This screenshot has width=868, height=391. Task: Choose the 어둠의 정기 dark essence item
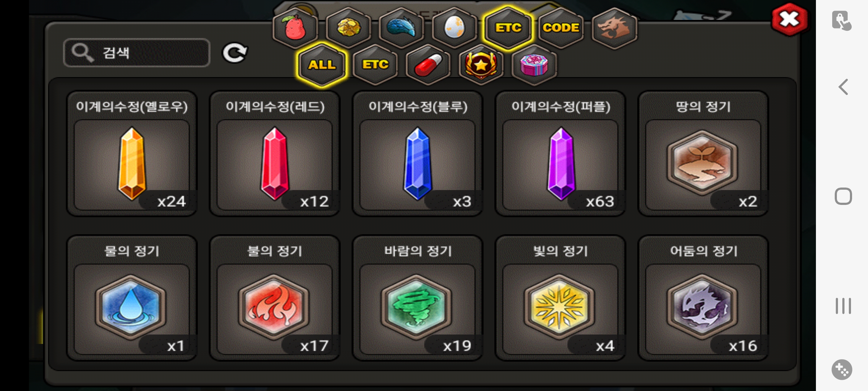coord(703,298)
